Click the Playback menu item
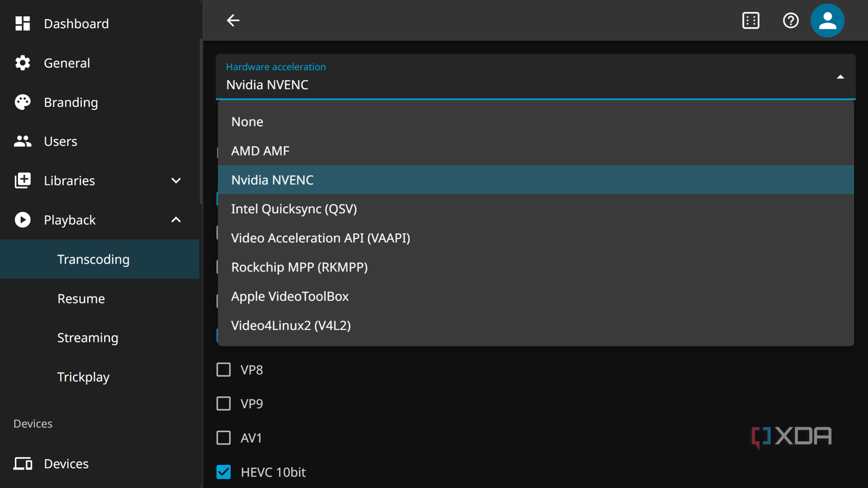 (x=100, y=220)
